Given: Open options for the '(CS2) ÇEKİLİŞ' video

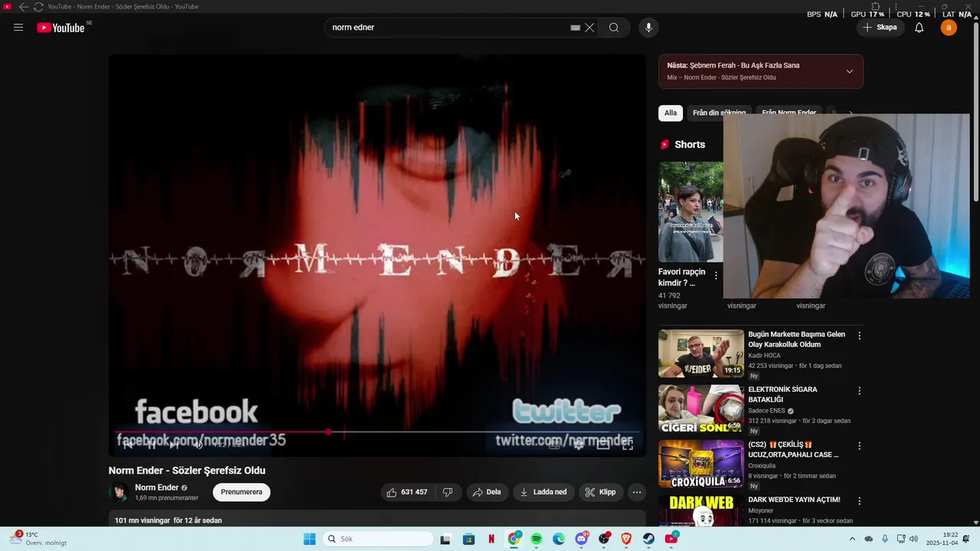Looking at the screenshot, I should (859, 446).
